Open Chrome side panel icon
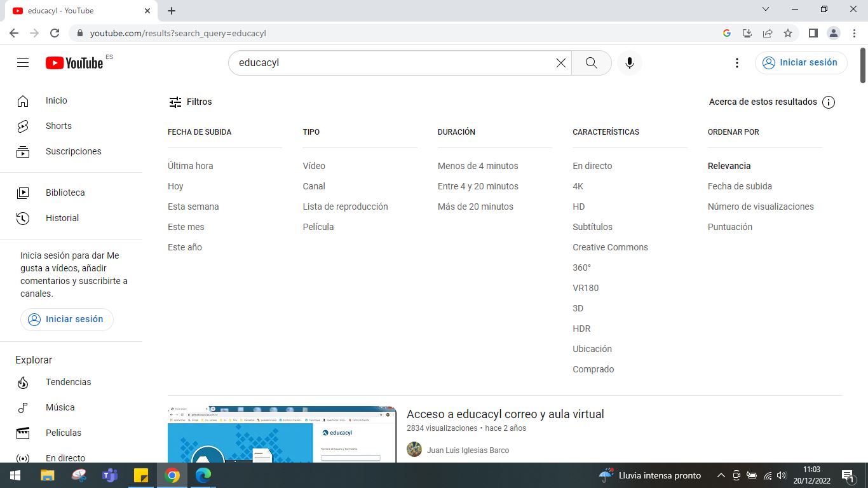The width and height of the screenshot is (868, 488). (813, 33)
